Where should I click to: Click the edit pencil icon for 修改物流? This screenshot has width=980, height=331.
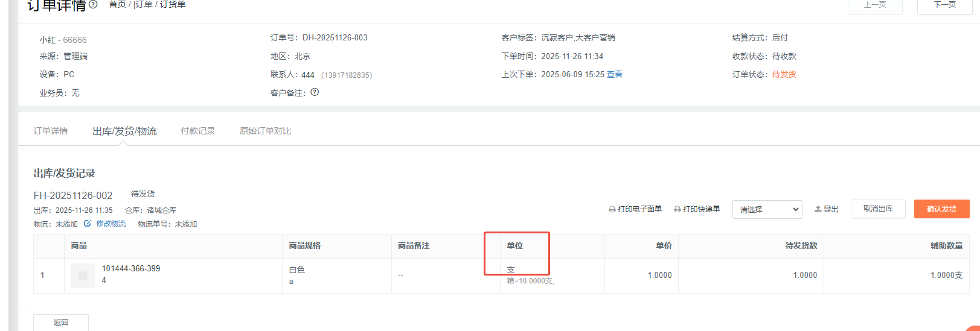pyautogui.click(x=88, y=223)
